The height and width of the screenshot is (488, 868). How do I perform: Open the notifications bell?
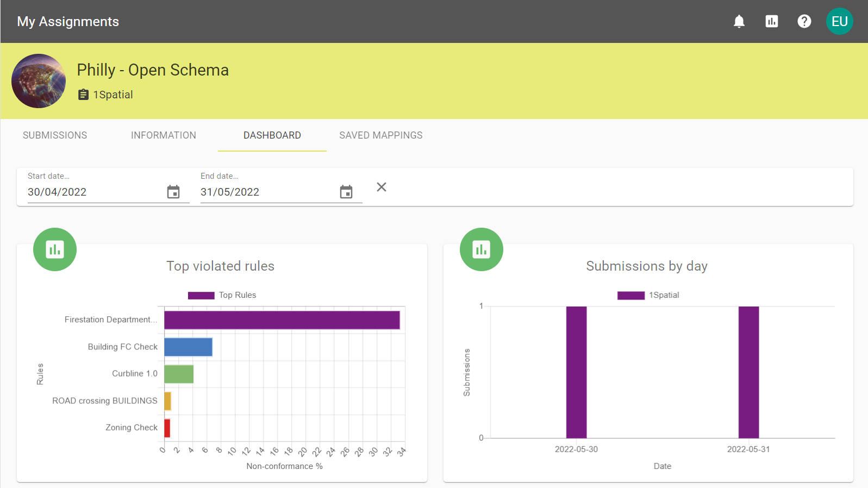coord(739,21)
